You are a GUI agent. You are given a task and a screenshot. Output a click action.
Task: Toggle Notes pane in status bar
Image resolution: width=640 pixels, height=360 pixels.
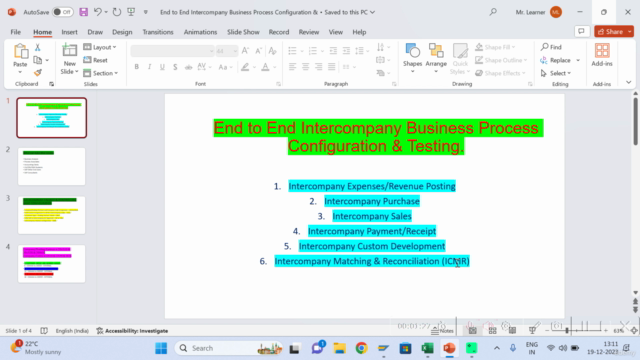[442, 331]
